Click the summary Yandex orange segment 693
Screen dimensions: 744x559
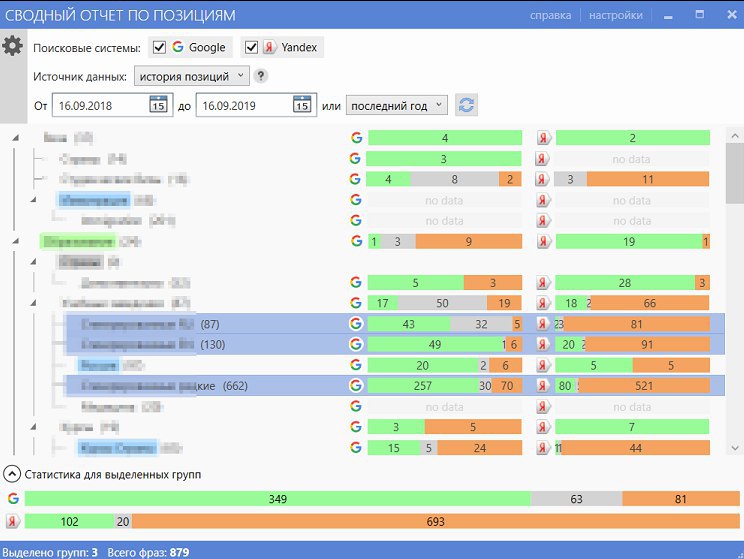point(436,522)
